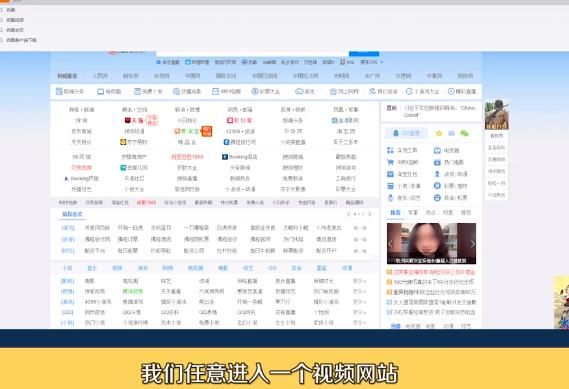This screenshot has width=569, height=389.
Task: Open soldier game thumbnail in the floating sidebar
Action: [496, 115]
